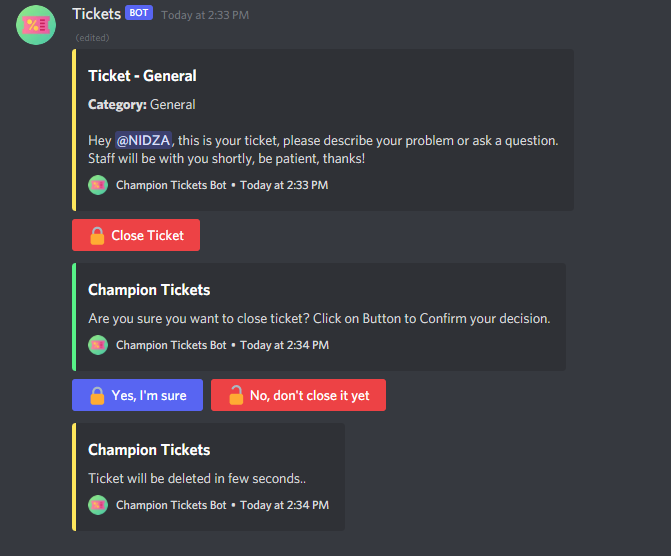The width and height of the screenshot is (671, 556).
Task: Click footer bot icon in Ticket - General embed
Action: 98,185
